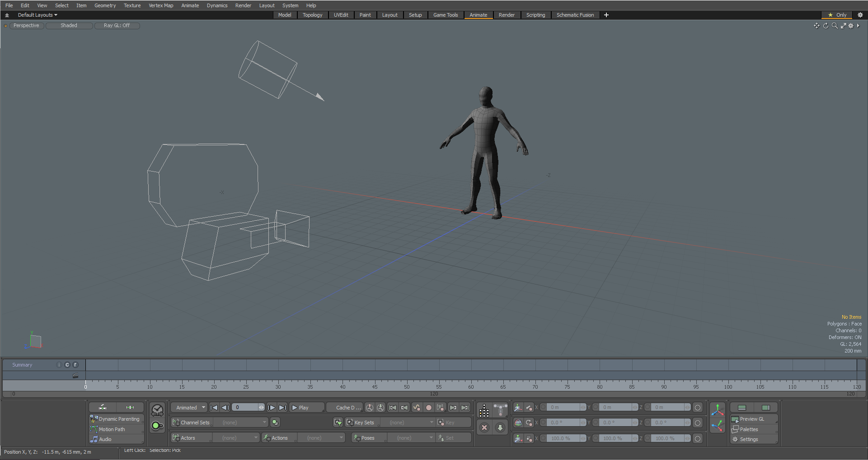
Task: Toggle the starred Only layouts filter
Action: [837, 15]
